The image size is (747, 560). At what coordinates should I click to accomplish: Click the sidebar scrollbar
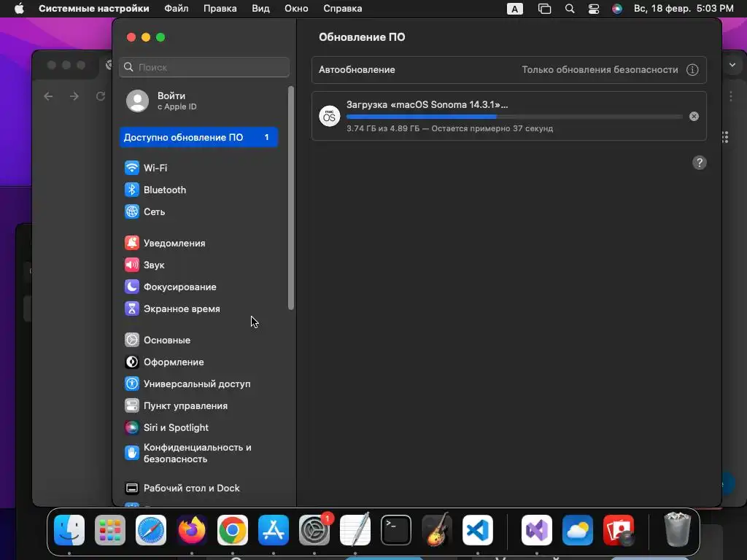[x=291, y=198]
